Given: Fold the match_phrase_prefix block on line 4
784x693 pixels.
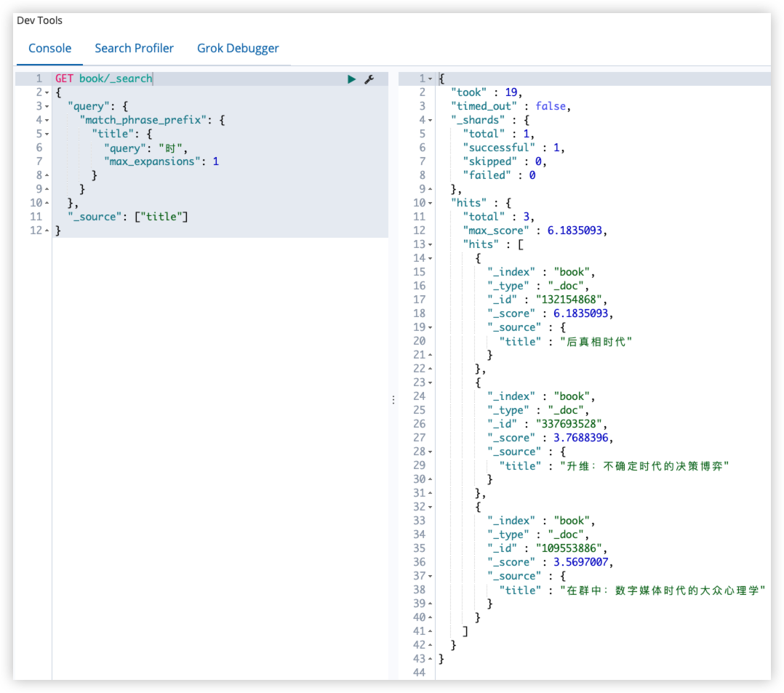Looking at the screenshot, I should click(47, 120).
